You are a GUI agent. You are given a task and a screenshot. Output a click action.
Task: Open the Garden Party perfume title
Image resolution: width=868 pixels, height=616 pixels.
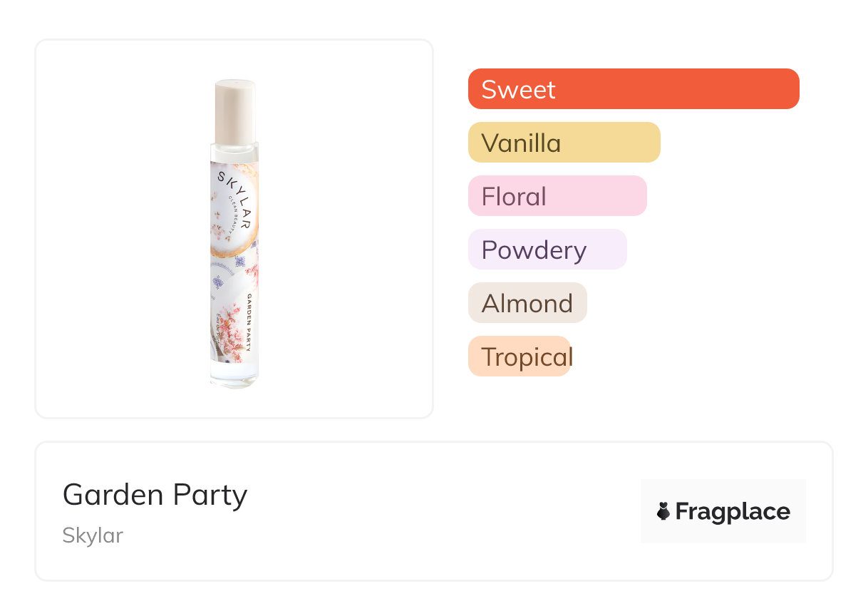[155, 494]
